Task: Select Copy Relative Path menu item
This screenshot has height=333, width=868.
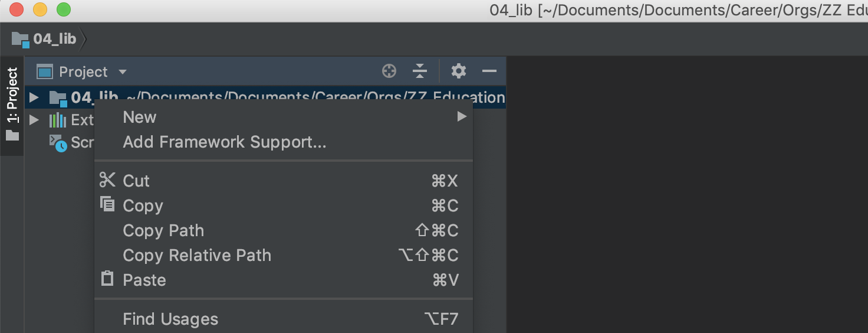Action: coord(284,255)
